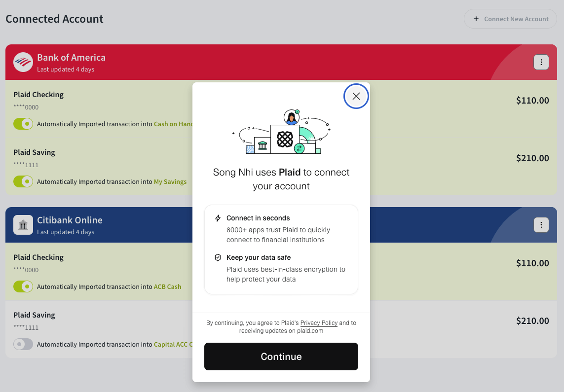The width and height of the screenshot is (564, 392).
Task: Click $210.00 balance in Citibank Online
Action: pyautogui.click(x=532, y=321)
